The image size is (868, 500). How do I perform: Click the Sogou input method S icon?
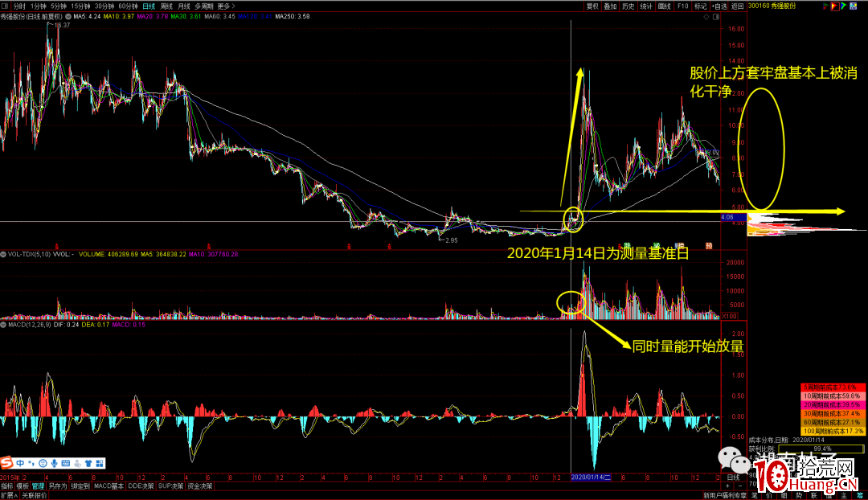coord(7,462)
